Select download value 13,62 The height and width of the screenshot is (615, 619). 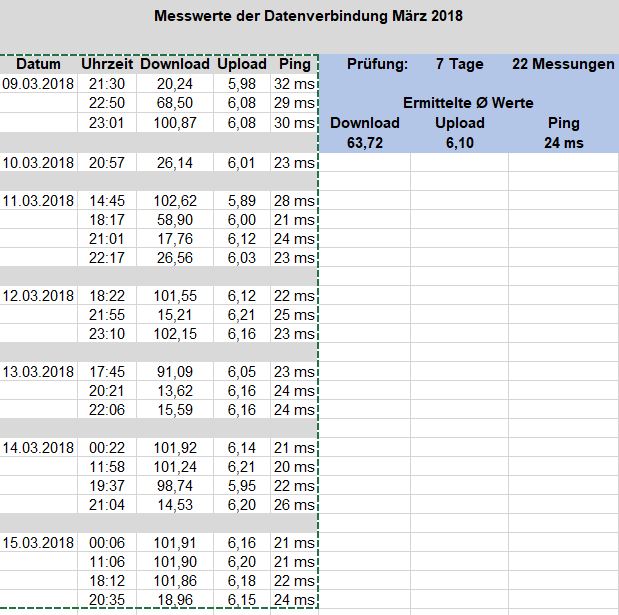click(x=175, y=391)
